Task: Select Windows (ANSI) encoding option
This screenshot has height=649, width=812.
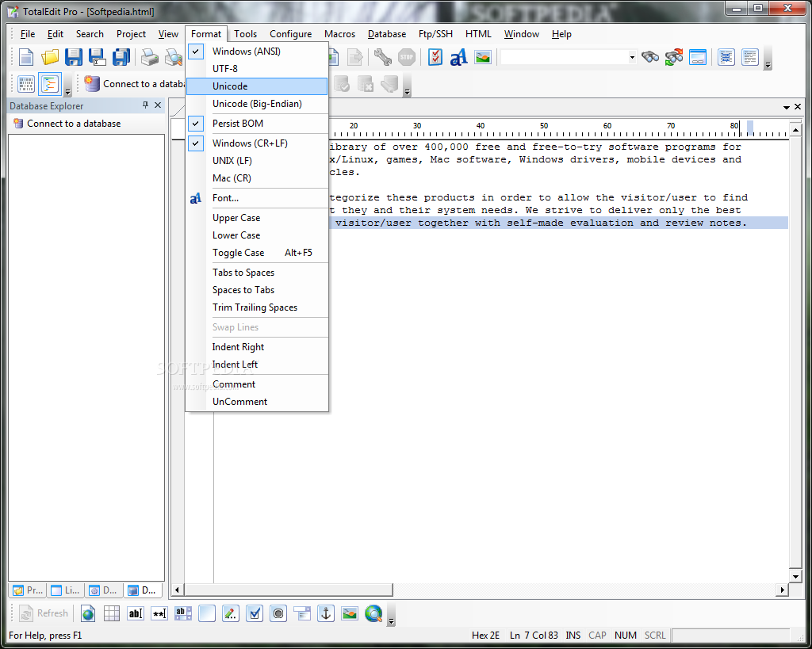Action: [x=257, y=52]
